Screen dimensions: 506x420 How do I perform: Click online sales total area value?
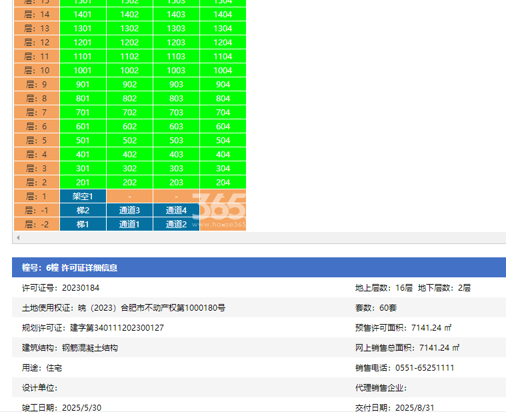(439, 348)
